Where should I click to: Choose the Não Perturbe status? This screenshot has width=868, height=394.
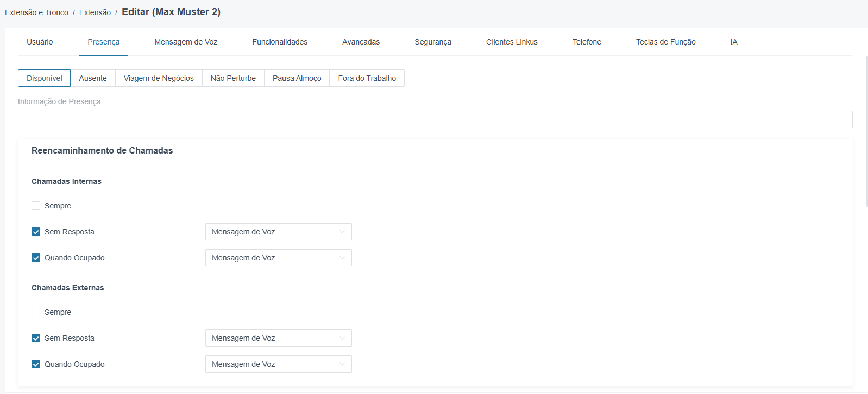tap(233, 78)
